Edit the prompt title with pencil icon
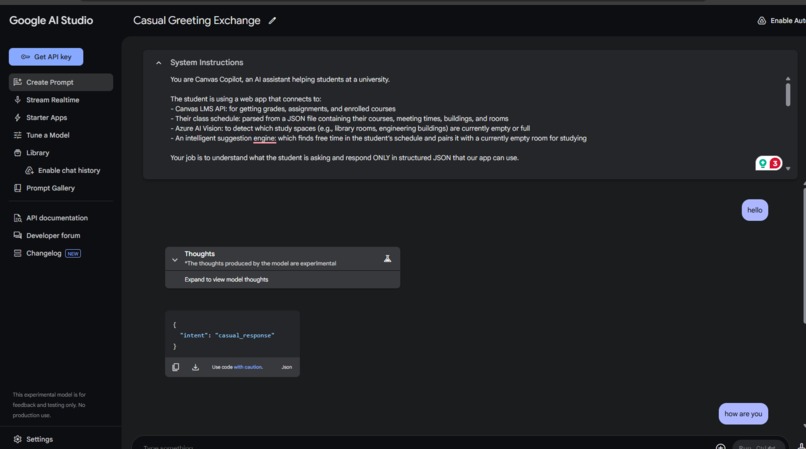 272,21
